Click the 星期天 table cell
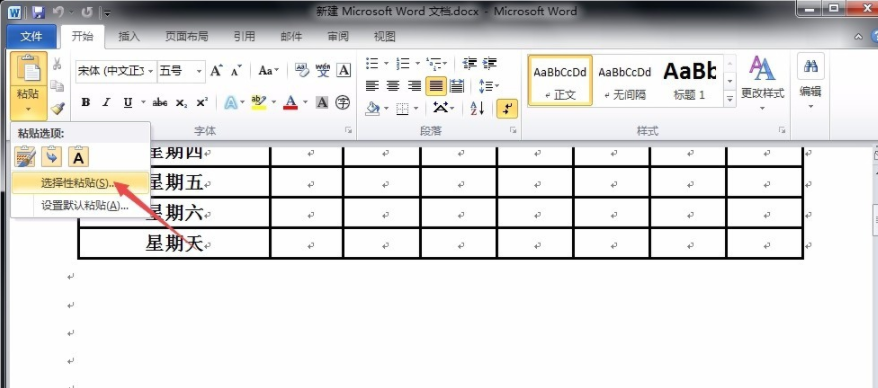The image size is (878, 388). tap(174, 244)
